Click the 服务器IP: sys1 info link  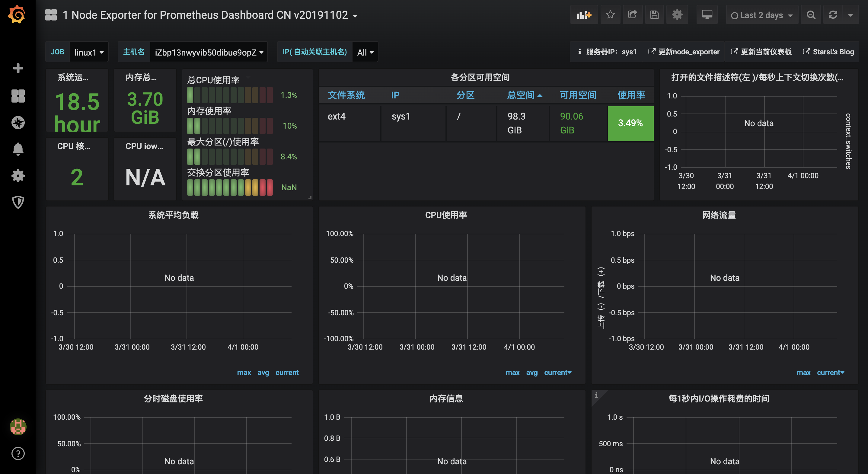click(x=607, y=52)
